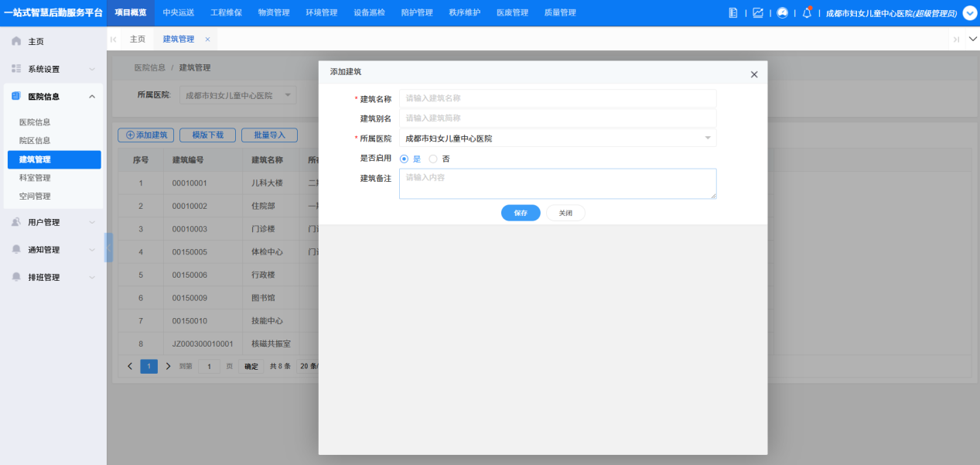
Task: Go to next page arrow in pagination
Action: point(168,366)
